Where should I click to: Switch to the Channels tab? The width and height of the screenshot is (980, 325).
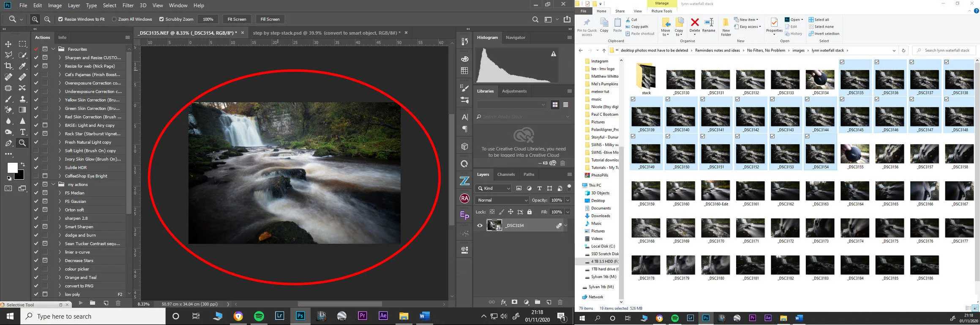click(x=506, y=174)
